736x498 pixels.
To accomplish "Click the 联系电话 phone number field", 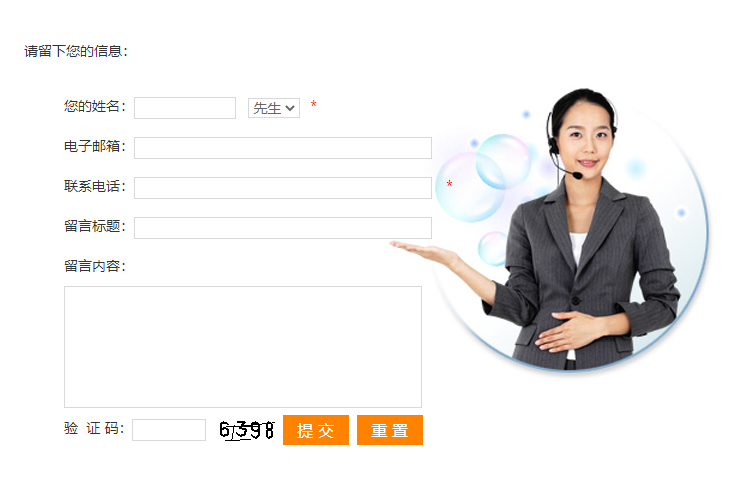I will 283,188.
